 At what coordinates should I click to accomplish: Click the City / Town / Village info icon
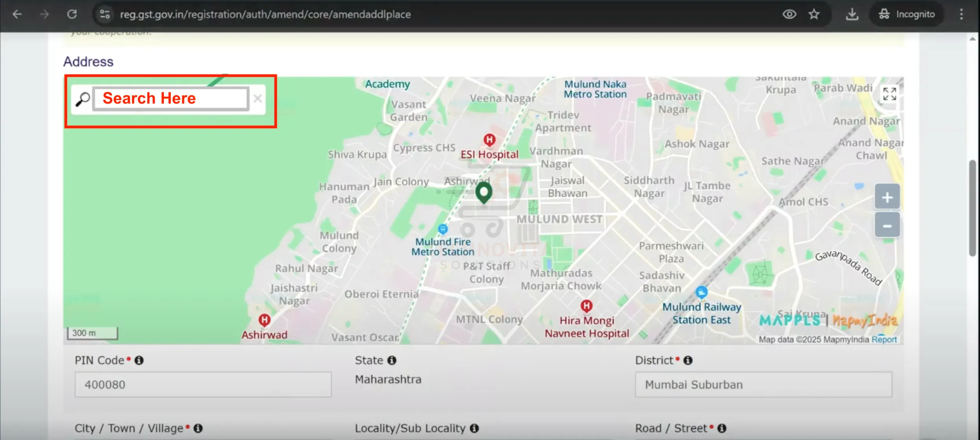tap(198, 428)
